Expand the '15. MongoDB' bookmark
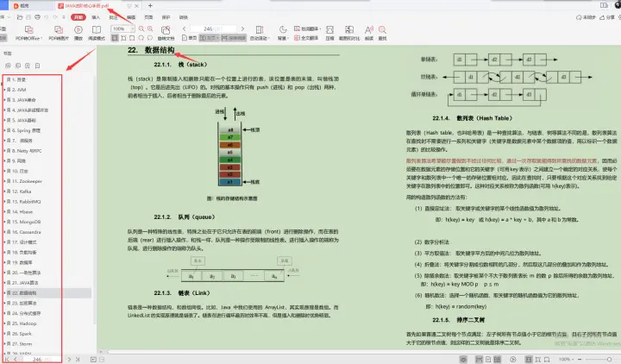This screenshot has width=621, height=364. 4,222
